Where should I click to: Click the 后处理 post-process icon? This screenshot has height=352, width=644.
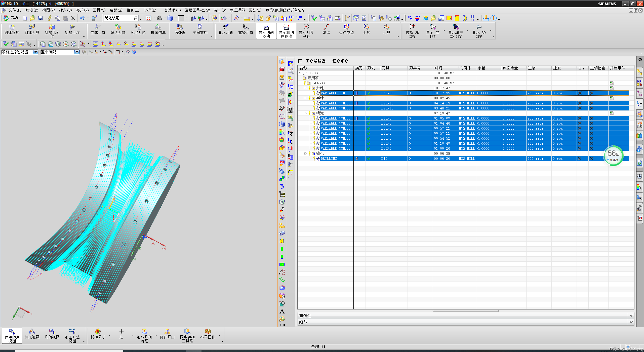[x=180, y=30]
